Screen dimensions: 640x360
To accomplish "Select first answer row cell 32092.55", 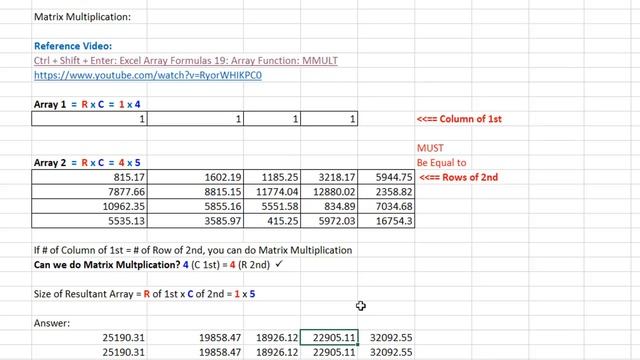I will [x=386, y=338].
